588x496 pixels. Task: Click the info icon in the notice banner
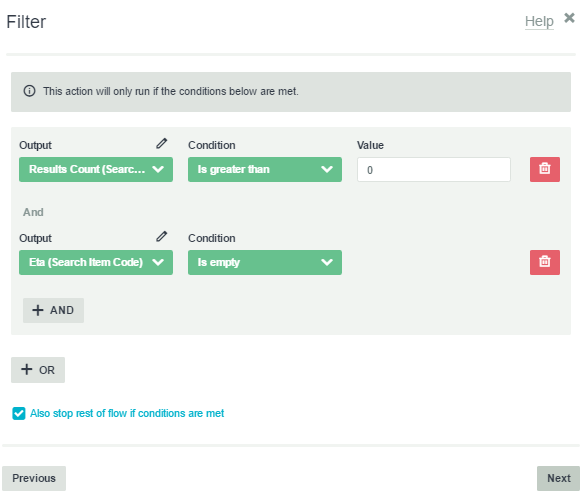point(30,91)
